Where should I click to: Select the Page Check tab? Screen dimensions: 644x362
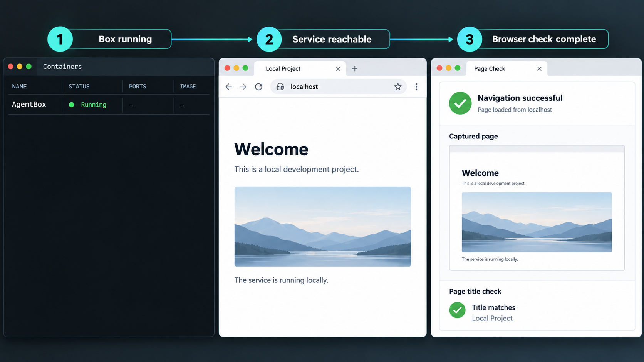point(506,68)
